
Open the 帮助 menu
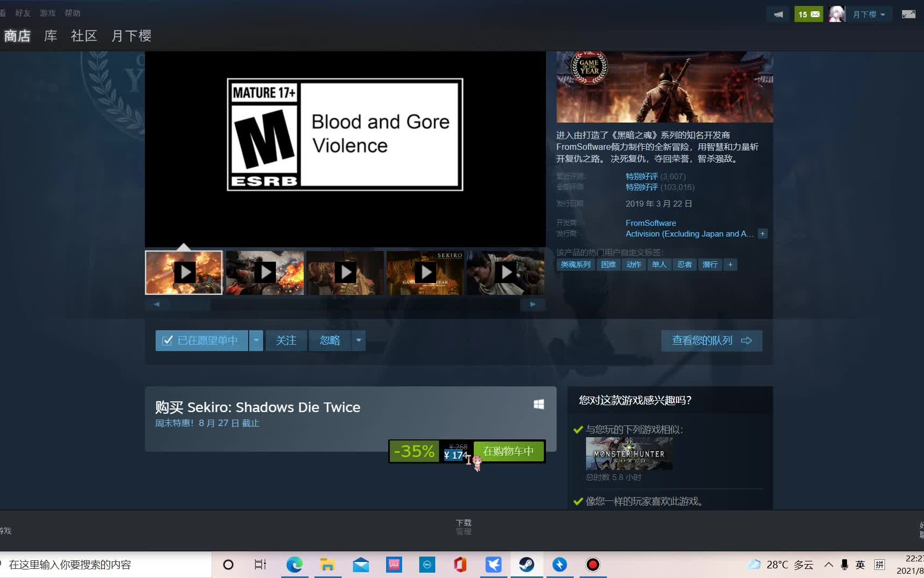point(72,13)
